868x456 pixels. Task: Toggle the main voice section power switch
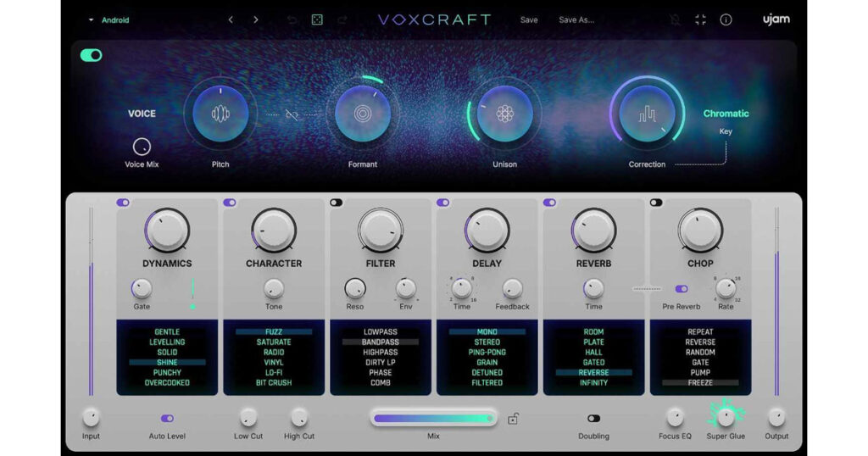pyautogui.click(x=92, y=55)
